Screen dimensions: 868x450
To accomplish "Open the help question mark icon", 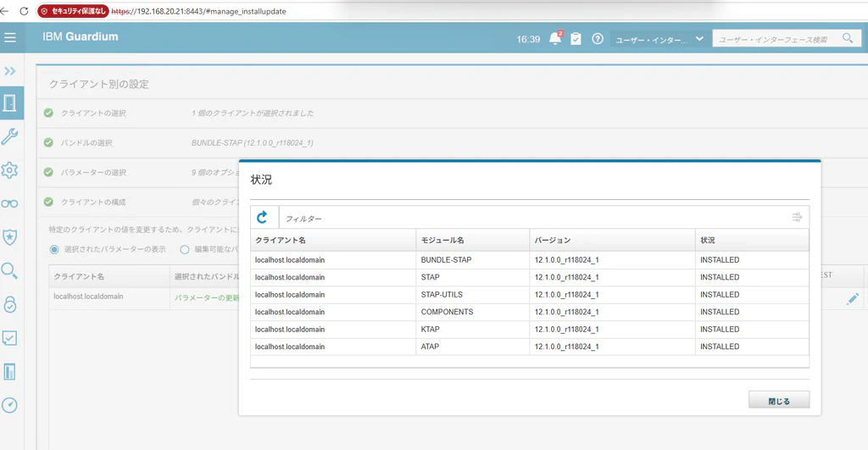I will [598, 39].
